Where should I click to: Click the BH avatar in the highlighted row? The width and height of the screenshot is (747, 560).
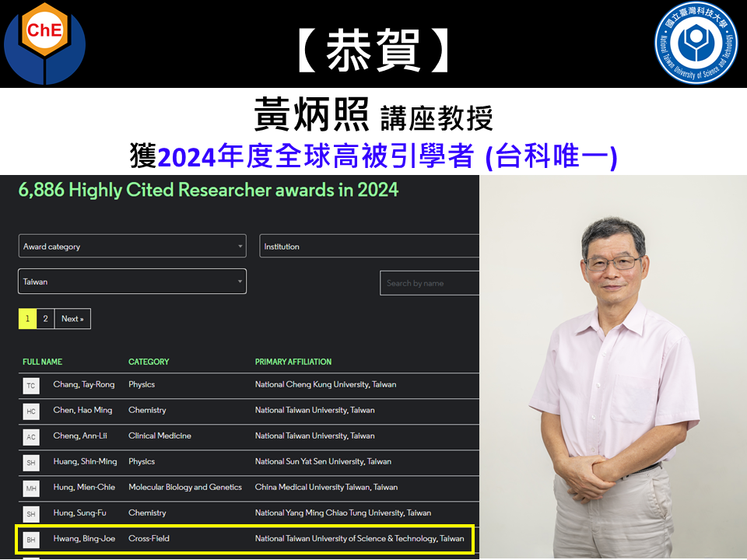[30, 538]
